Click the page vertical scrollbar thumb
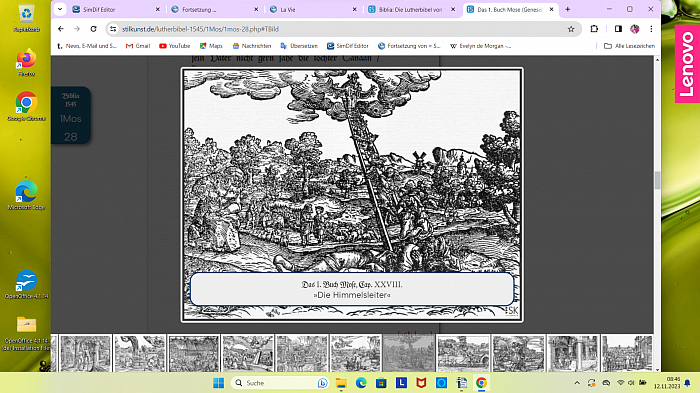 pyautogui.click(x=657, y=180)
